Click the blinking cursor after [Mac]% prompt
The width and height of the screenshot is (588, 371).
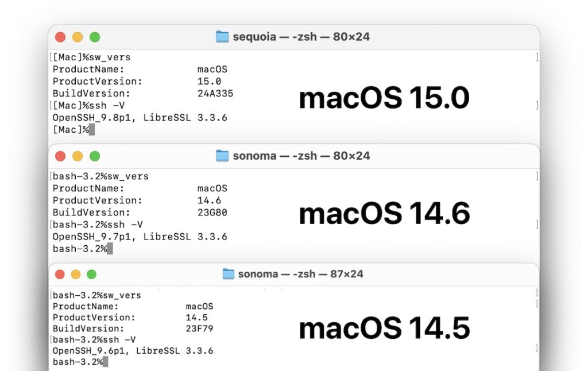coord(93,129)
